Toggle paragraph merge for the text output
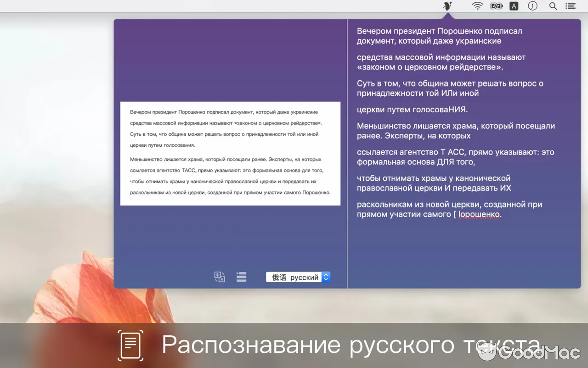Image resolution: width=588 pixels, height=368 pixels. point(241,276)
